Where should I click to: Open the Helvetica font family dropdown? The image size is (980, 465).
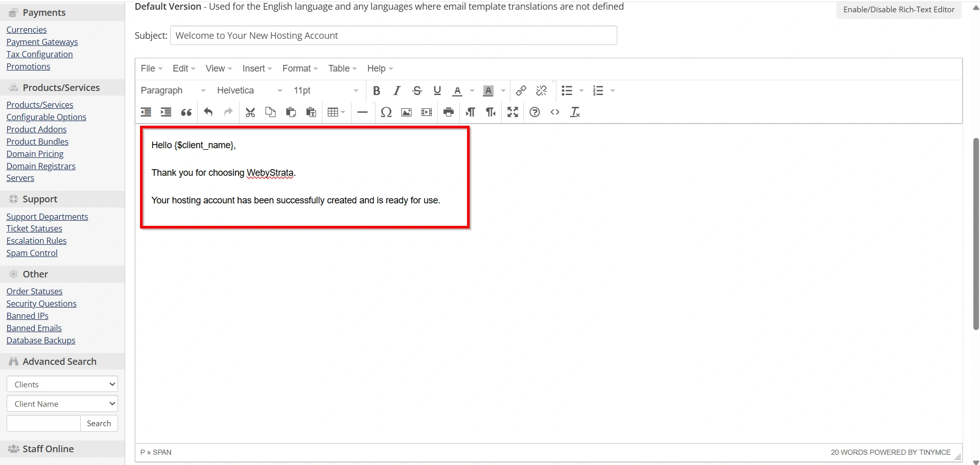pyautogui.click(x=250, y=91)
